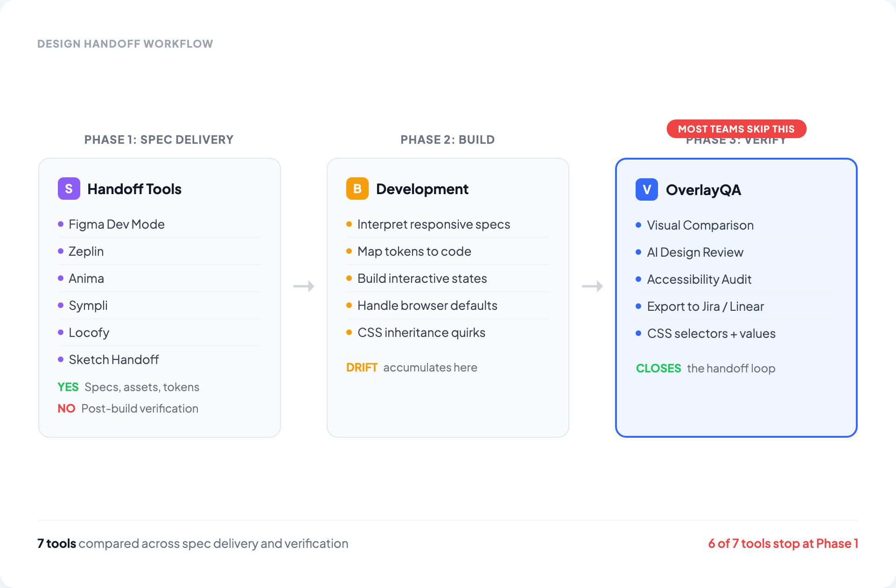Click Build interactive states item
The height and width of the screenshot is (588, 896).
(448, 279)
